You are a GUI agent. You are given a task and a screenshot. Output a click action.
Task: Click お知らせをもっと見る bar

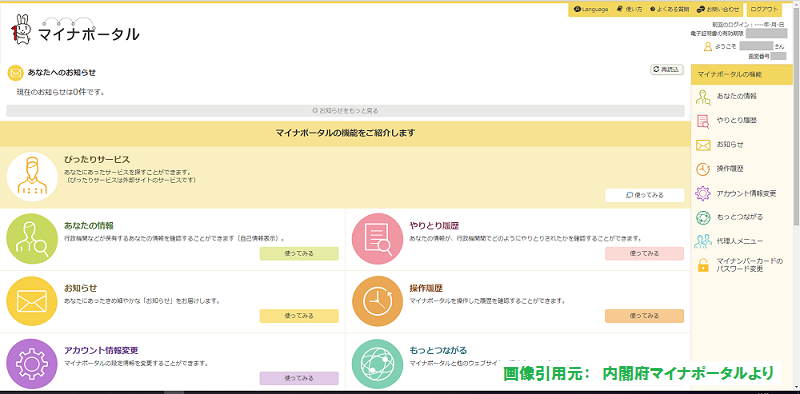click(345, 111)
